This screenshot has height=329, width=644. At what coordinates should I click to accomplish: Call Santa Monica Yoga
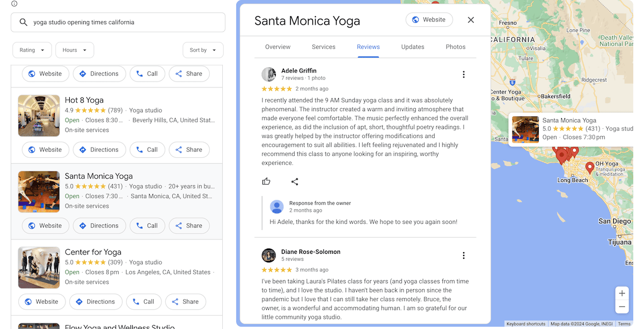(148, 226)
